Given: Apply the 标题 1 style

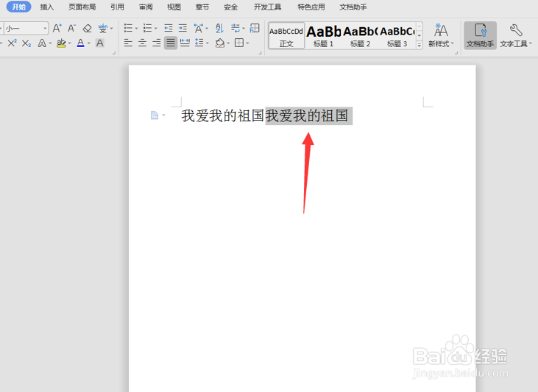Looking at the screenshot, I should [x=323, y=36].
